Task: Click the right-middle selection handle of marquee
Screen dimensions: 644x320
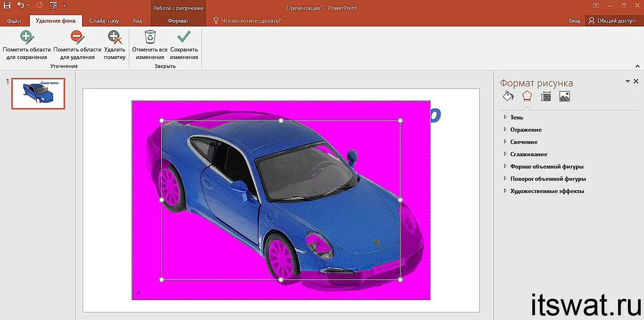Action: (x=401, y=200)
